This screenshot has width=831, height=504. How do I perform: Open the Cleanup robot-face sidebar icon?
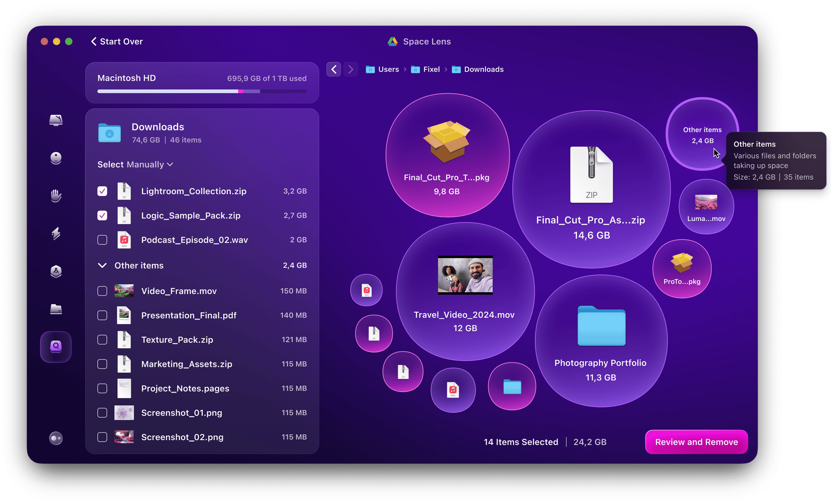click(56, 158)
